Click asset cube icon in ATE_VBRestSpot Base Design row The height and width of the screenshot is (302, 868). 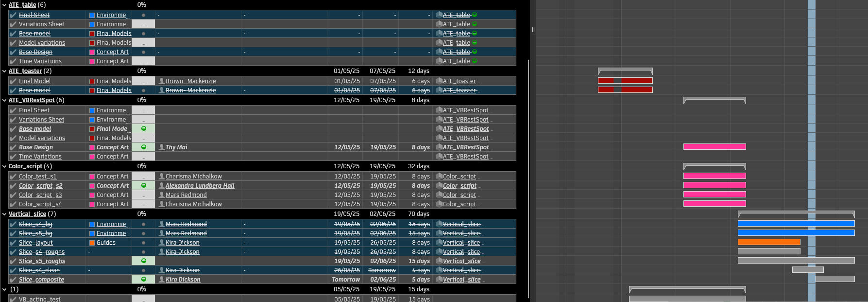(x=439, y=147)
